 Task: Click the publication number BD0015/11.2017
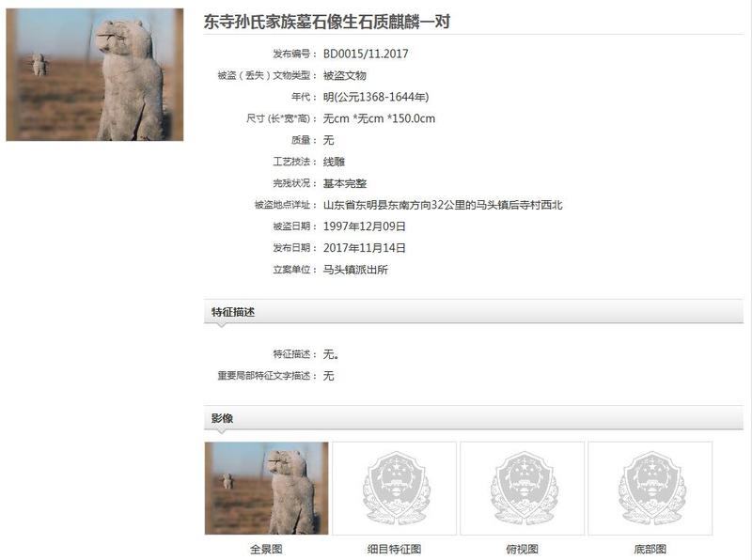click(366, 54)
